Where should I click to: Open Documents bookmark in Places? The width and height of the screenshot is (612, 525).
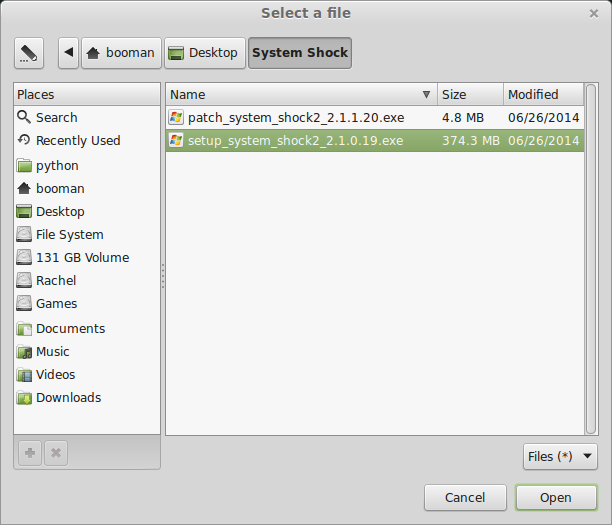(87, 329)
